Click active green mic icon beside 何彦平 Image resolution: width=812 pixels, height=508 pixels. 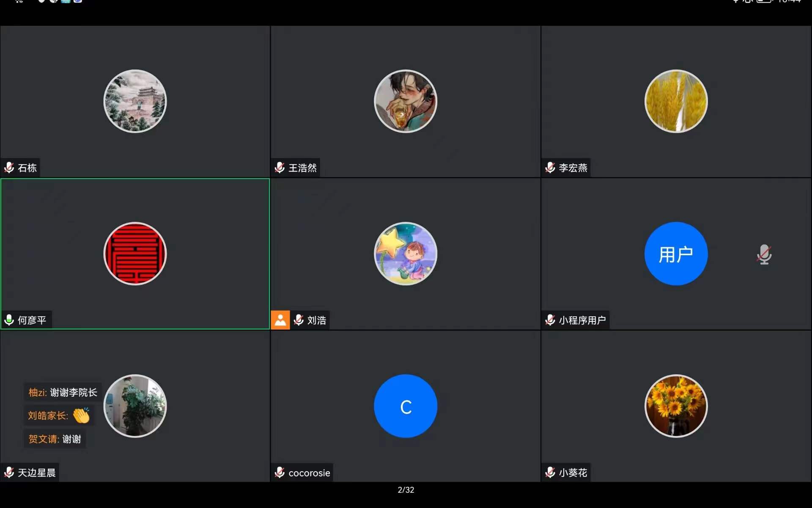9,320
